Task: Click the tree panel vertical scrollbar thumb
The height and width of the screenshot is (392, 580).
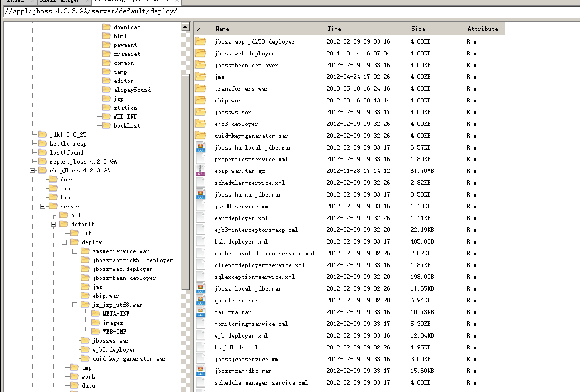Action: click(185, 182)
